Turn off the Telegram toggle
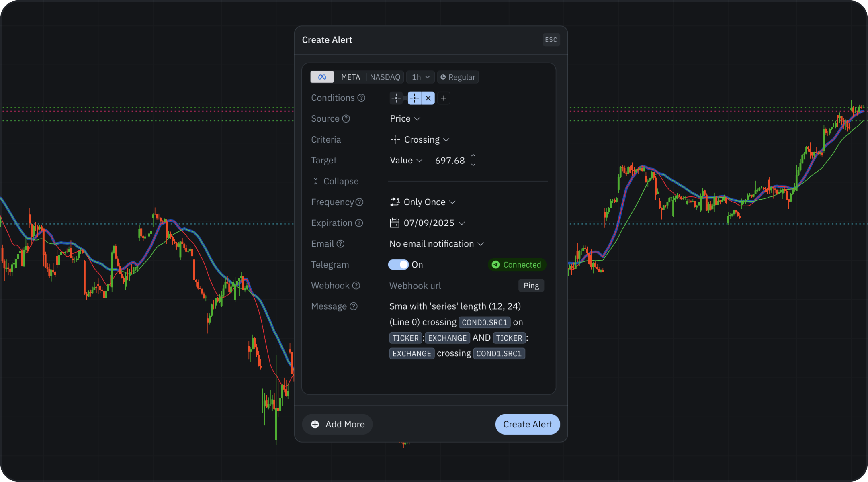 click(398, 265)
